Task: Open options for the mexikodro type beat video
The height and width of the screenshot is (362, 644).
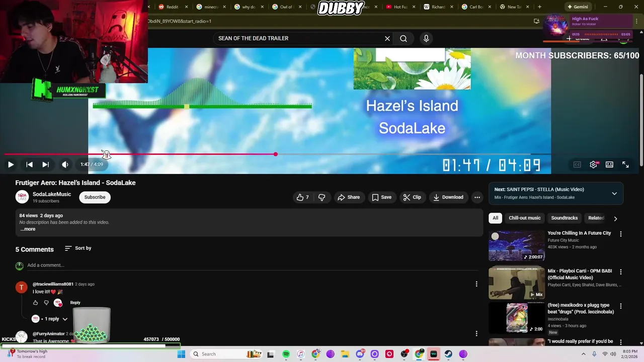Action: 620,306
